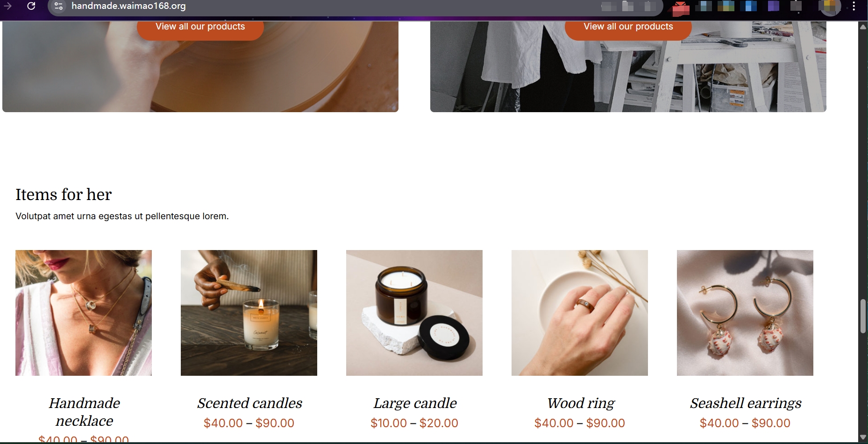Click the address bar URL handmade.waimao168.org

(x=128, y=6)
